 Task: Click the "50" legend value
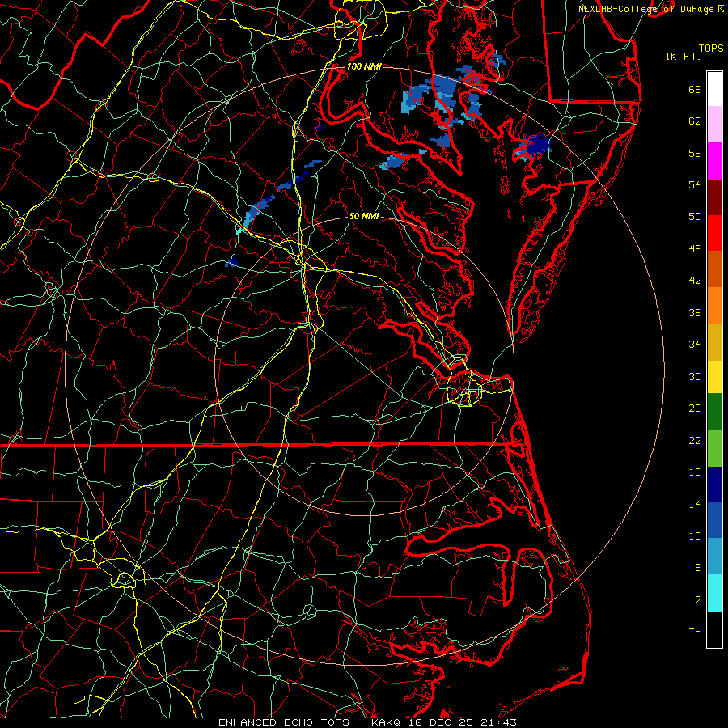695,217
